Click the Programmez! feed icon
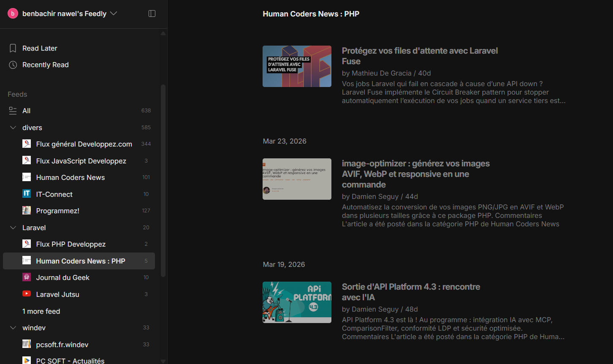This screenshot has width=613, height=364. (x=27, y=211)
